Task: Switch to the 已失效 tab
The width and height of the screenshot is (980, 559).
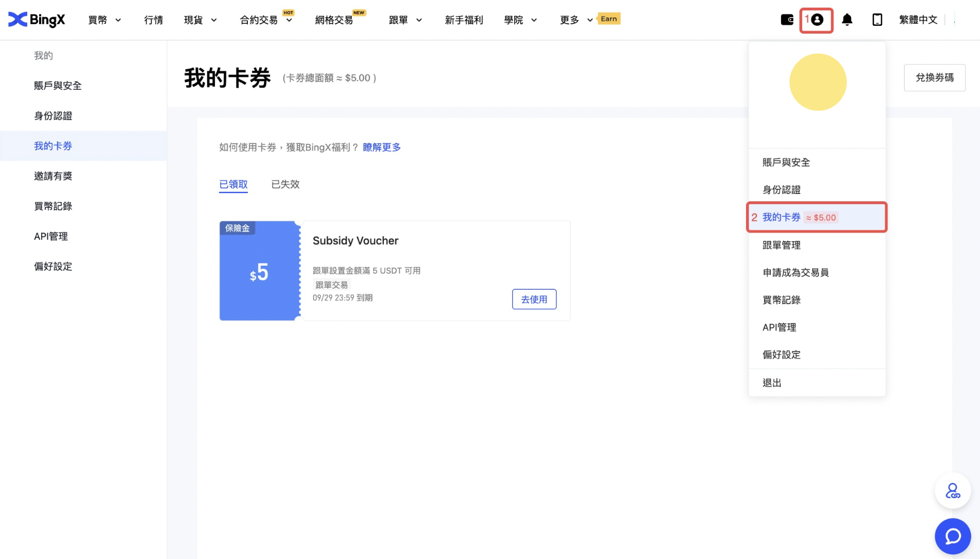Action: coord(285,184)
